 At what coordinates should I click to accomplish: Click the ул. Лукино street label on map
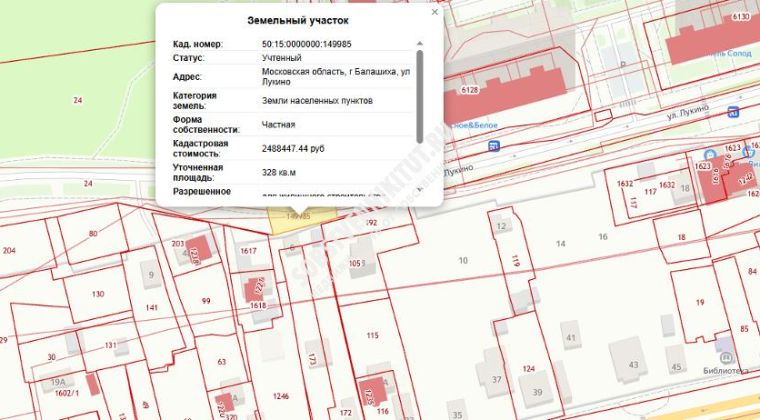click(x=687, y=112)
